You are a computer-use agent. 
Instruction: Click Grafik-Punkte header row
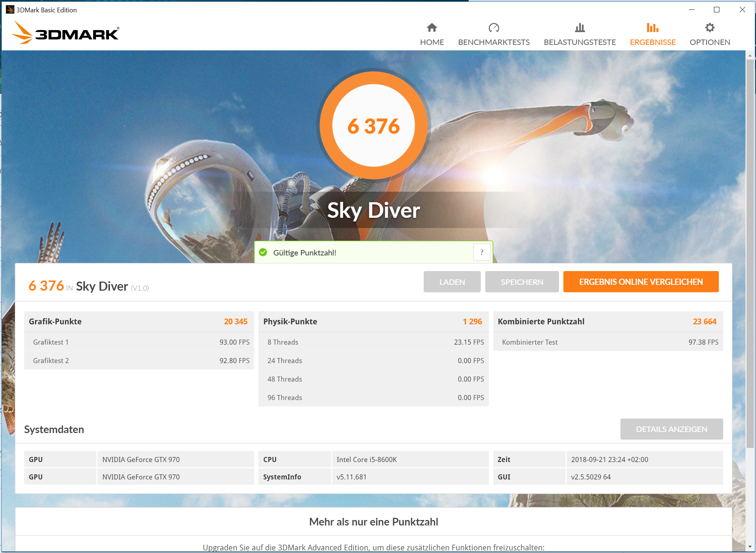(x=139, y=321)
